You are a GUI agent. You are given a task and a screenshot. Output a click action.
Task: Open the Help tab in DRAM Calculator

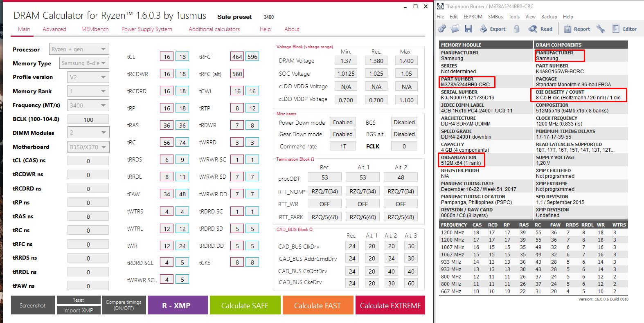point(265,29)
